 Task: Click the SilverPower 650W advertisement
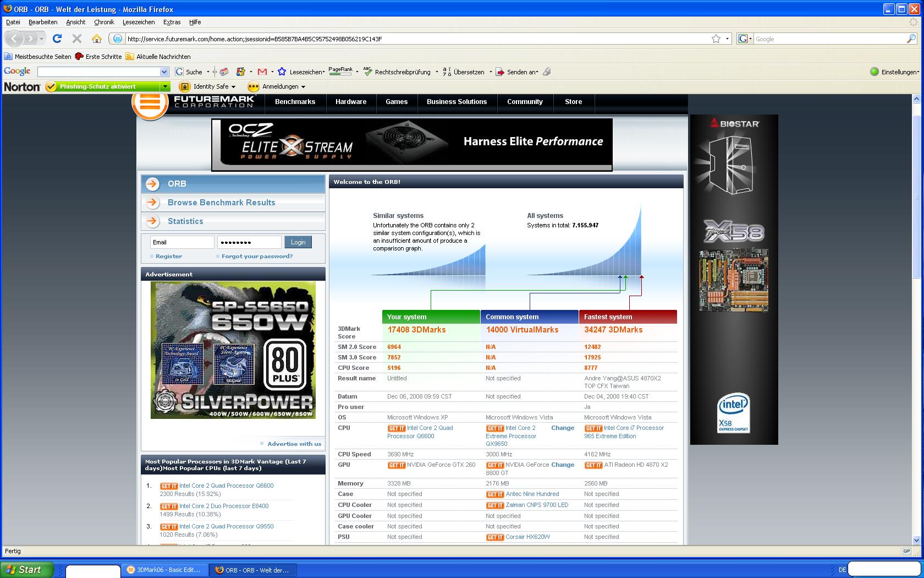click(233, 350)
